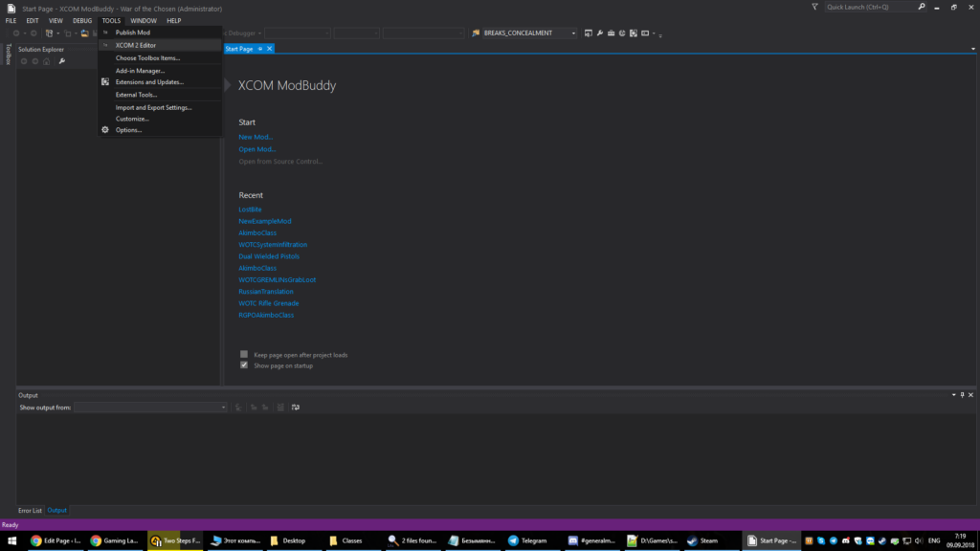Toggle Keep page open after project loads
The width and height of the screenshot is (980, 551).
(x=244, y=354)
